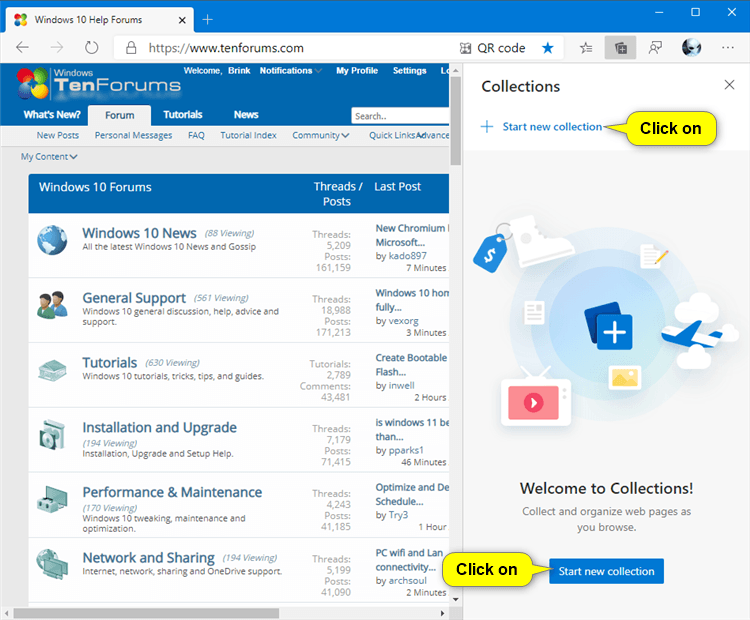
Task: Click the address bar URL
Action: (226, 48)
